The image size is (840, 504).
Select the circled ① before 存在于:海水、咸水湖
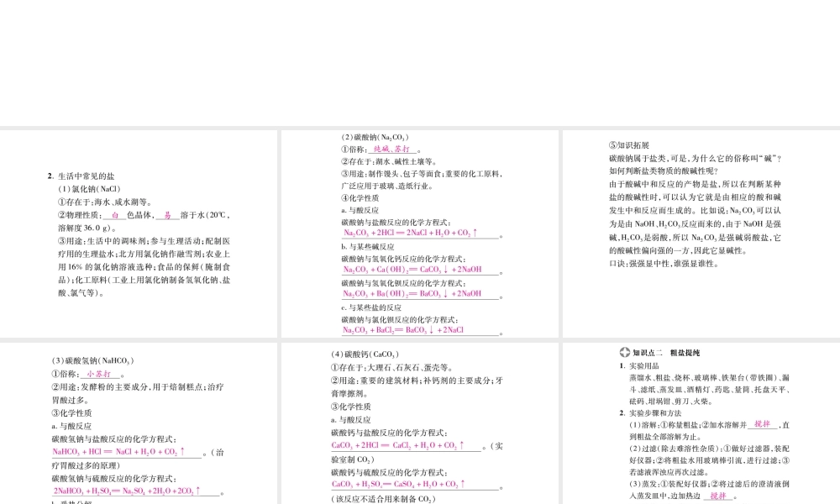click(63, 202)
